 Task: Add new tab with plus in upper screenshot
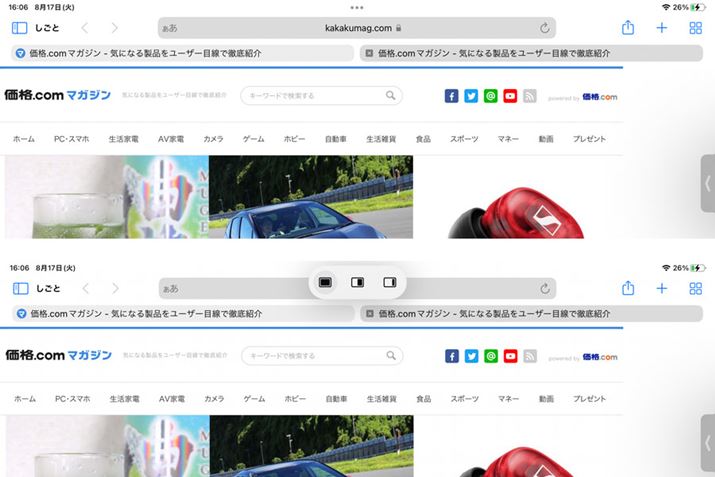(662, 28)
